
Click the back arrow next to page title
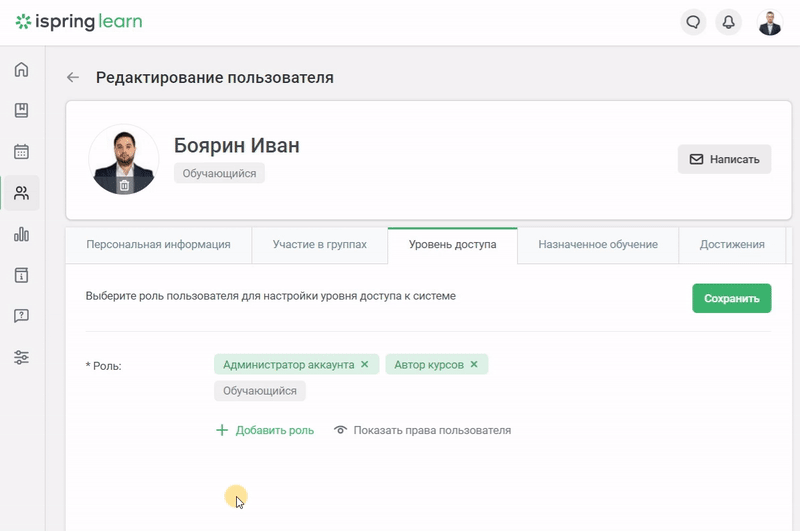click(x=73, y=78)
